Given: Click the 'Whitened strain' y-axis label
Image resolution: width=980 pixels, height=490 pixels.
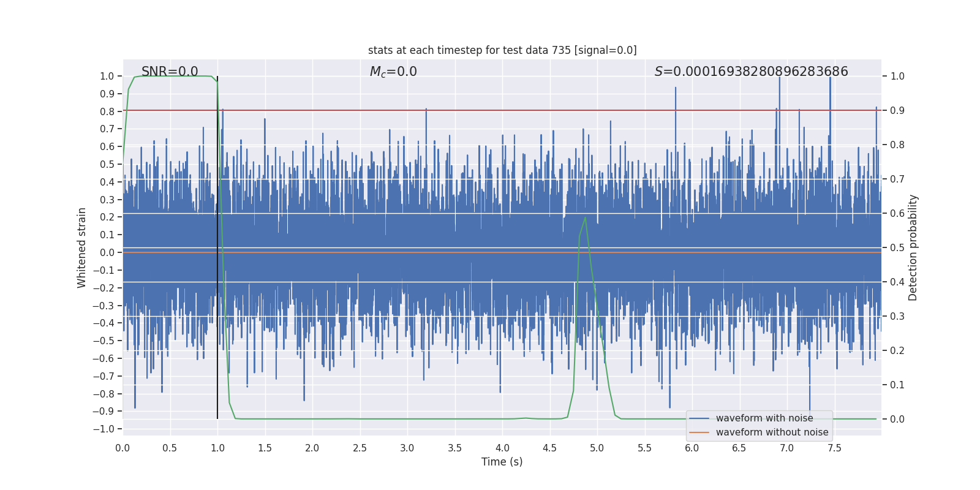Looking at the screenshot, I should click(x=82, y=247).
